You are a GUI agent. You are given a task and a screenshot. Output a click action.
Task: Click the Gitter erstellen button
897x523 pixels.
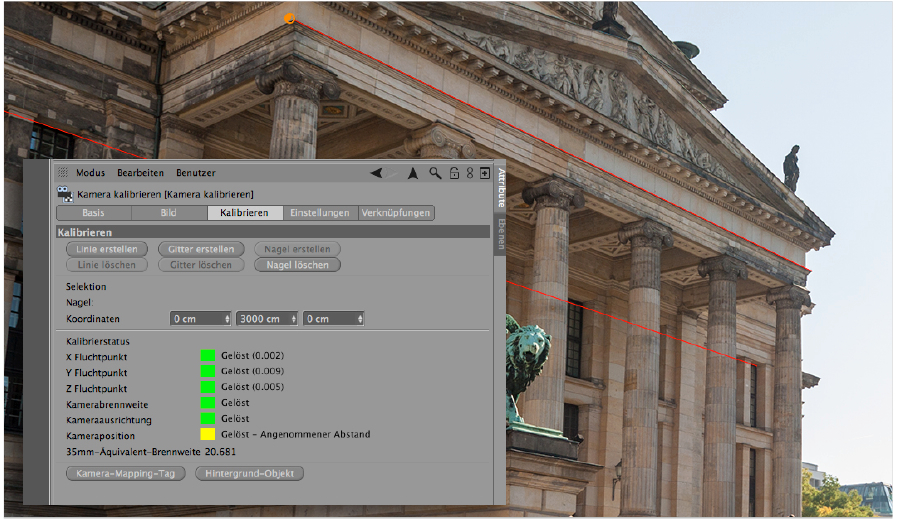pyautogui.click(x=201, y=249)
